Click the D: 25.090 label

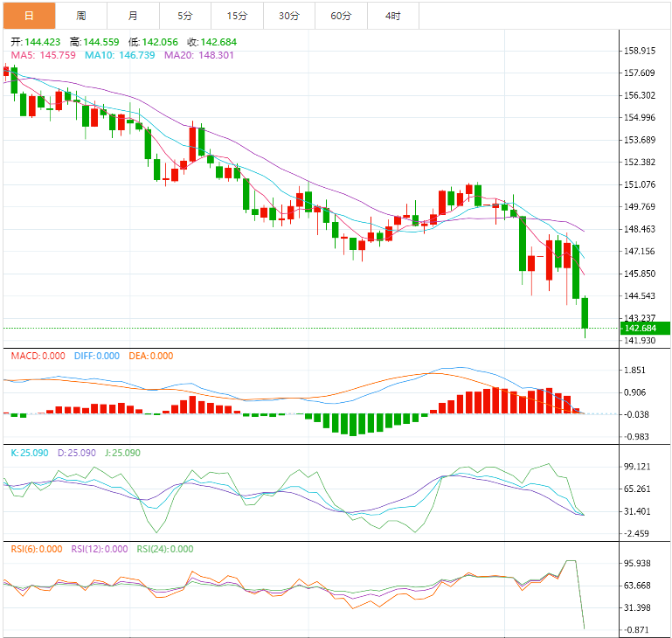tap(77, 453)
